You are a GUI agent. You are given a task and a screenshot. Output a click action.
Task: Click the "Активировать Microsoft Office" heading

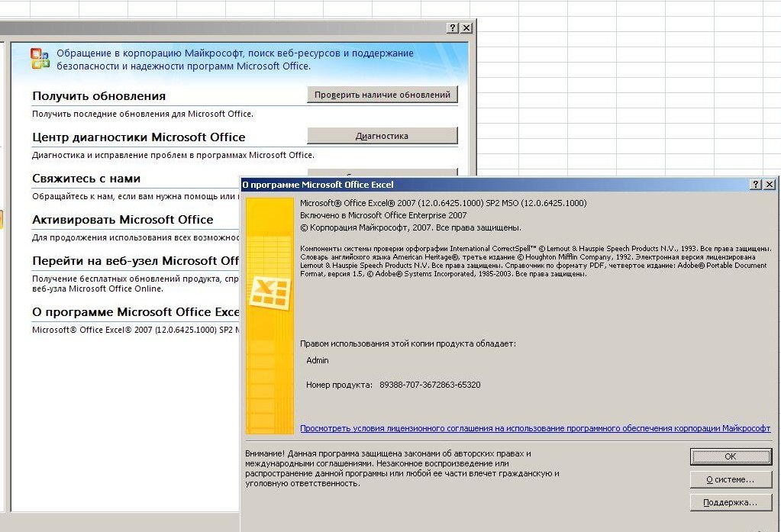click(122, 220)
